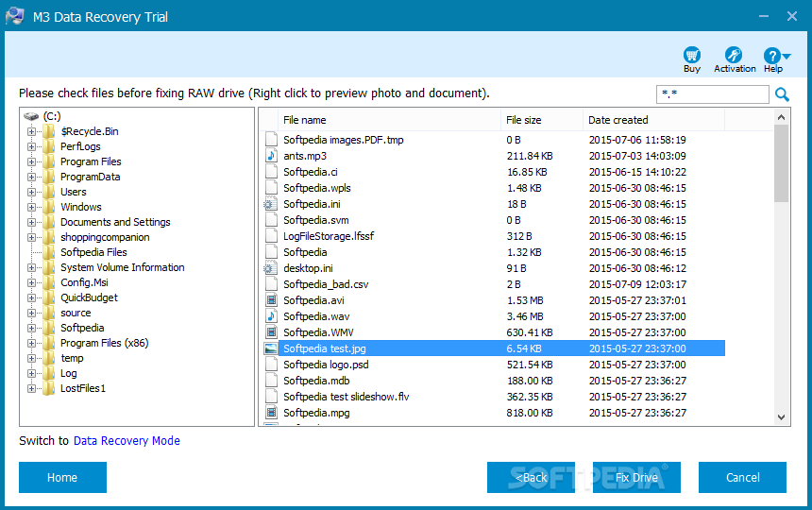812x510 pixels.
Task: Click the Softpedia.avi video file icon
Action: [271, 300]
